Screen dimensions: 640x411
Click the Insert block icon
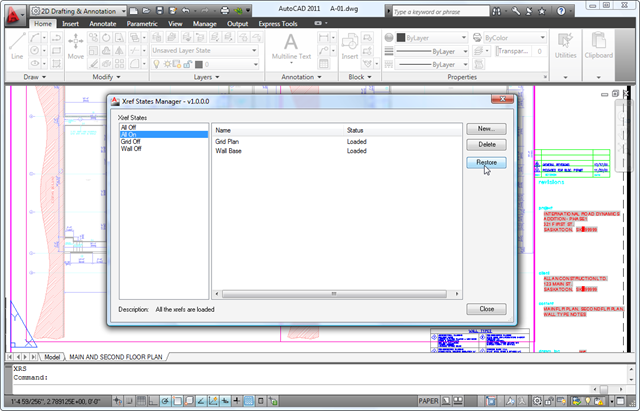pos(350,45)
